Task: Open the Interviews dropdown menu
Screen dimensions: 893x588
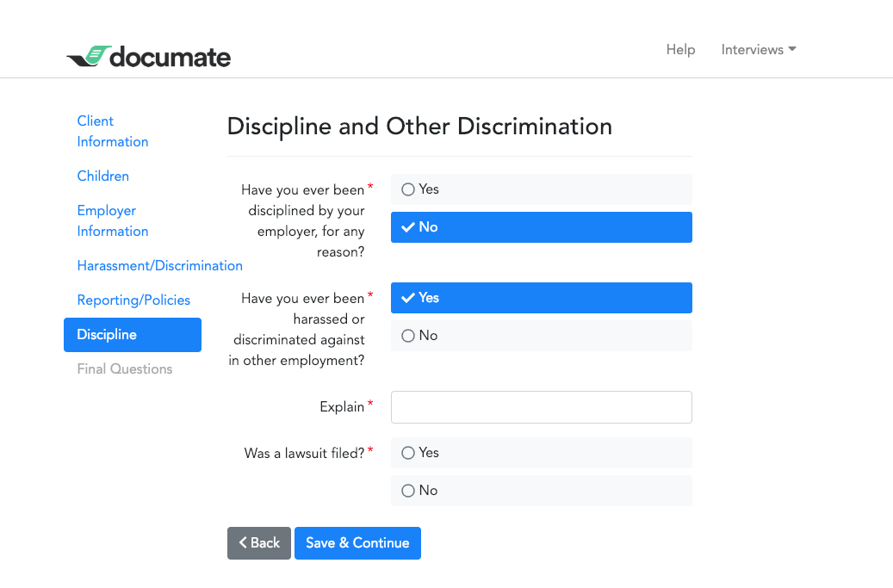Action: point(758,50)
